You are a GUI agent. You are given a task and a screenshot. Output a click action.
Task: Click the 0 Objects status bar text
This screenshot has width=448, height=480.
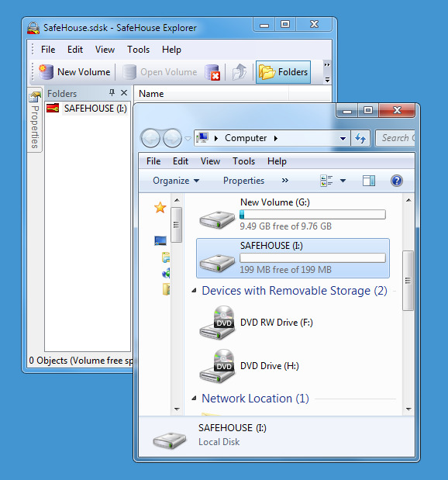[81, 361]
